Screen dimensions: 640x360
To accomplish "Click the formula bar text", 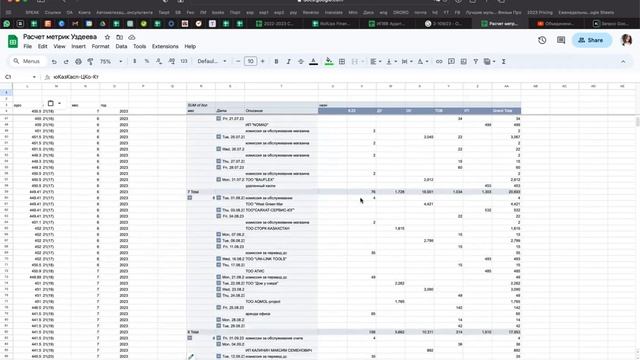I will click(x=76, y=77).
